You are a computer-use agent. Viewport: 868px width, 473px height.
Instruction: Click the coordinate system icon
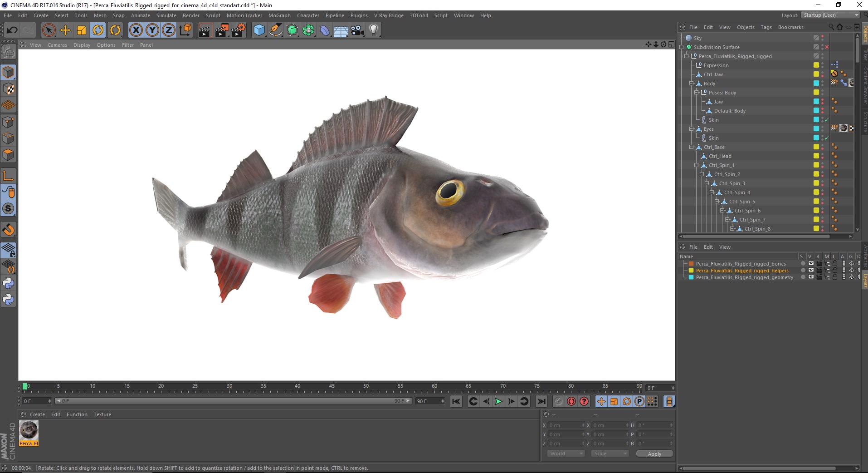tap(185, 30)
